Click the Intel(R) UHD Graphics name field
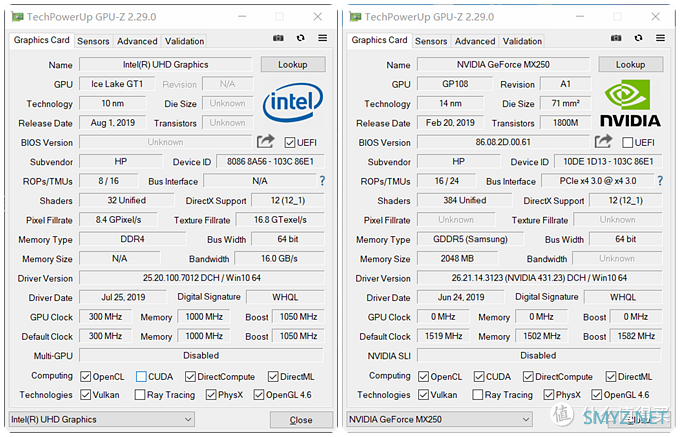 click(x=166, y=65)
